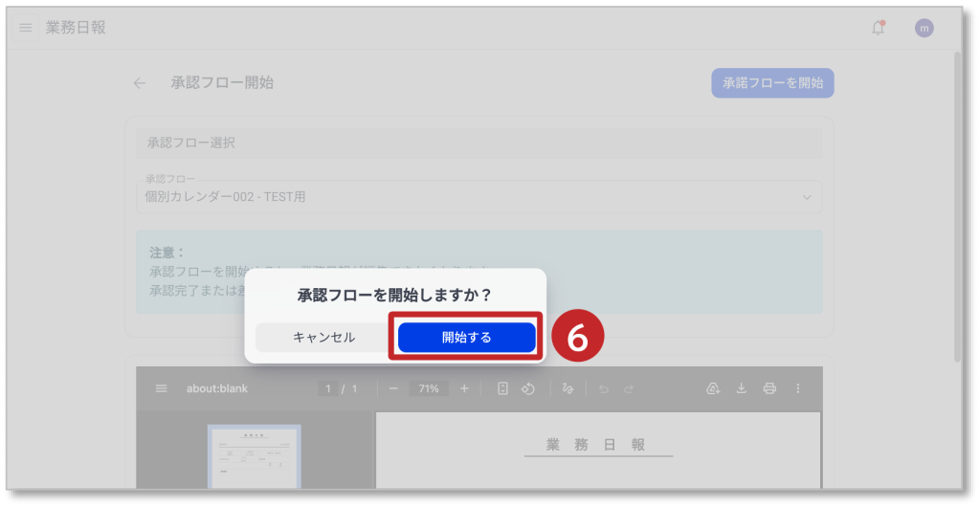Image resolution: width=980 pixels, height=508 pixels.
Task: Go back using the left arrow
Action: click(140, 83)
